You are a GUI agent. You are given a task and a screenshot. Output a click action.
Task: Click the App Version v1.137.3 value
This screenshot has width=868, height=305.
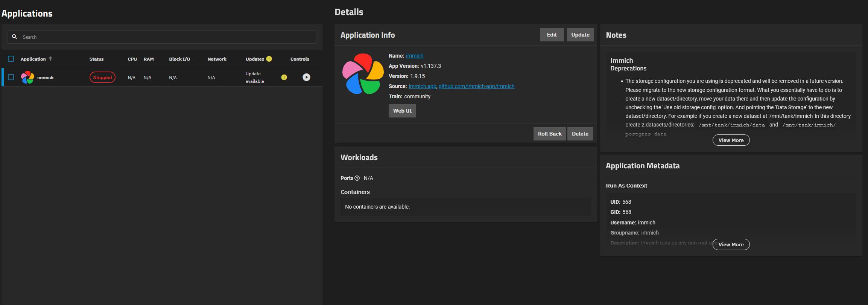point(431,66)
